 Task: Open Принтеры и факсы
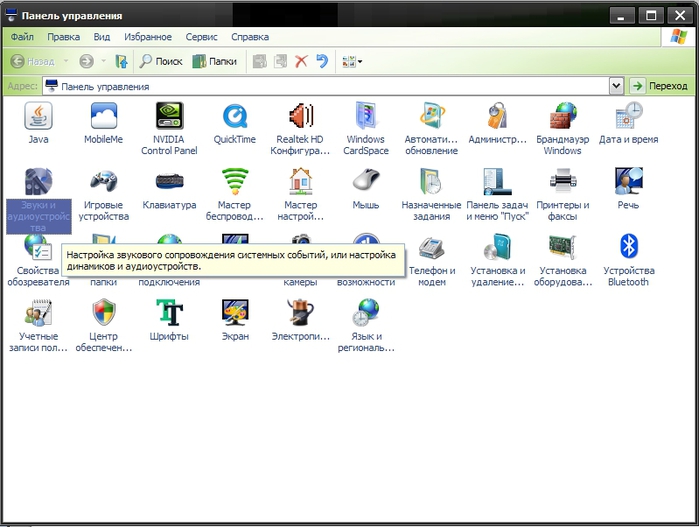tap(563, 194)
